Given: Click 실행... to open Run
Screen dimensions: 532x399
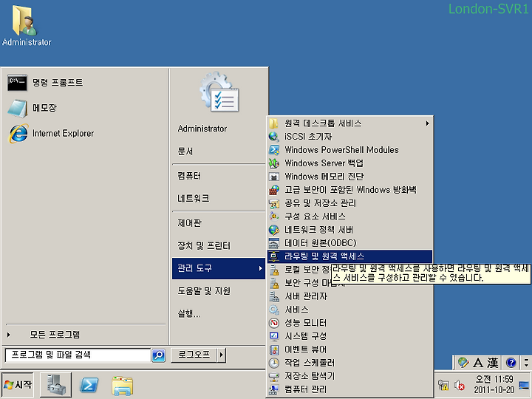Looking at the screenshot, I should click(x=189, y=313).
